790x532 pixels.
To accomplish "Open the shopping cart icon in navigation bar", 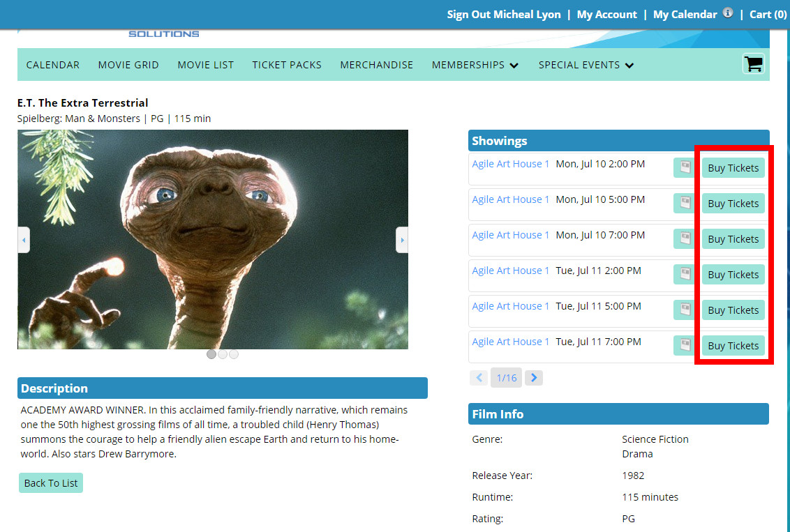I will (753, 64).
